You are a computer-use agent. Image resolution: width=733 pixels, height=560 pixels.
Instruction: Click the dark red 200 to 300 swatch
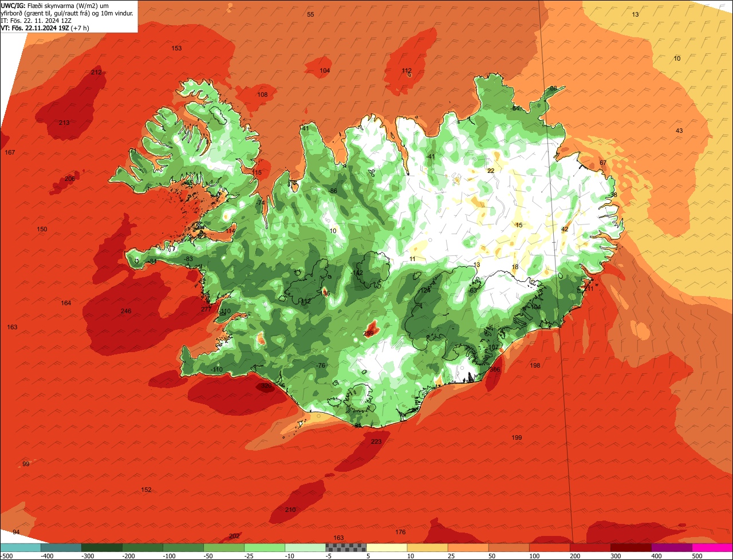(590, 547)
